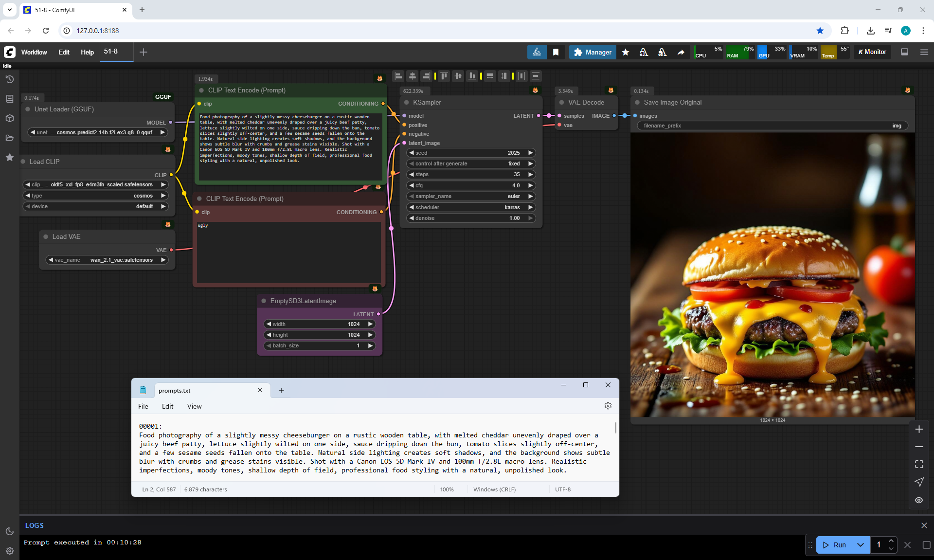Open the queue history sidebar icon

pyautogui.click(x=9, y=79)
